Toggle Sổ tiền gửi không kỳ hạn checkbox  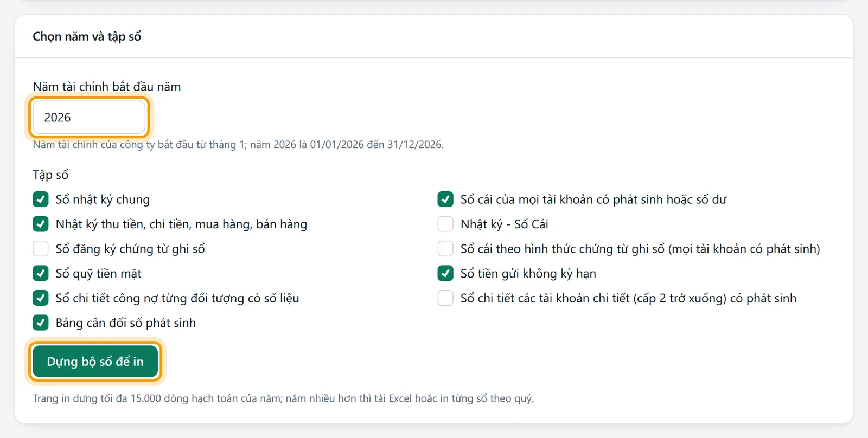445,273
